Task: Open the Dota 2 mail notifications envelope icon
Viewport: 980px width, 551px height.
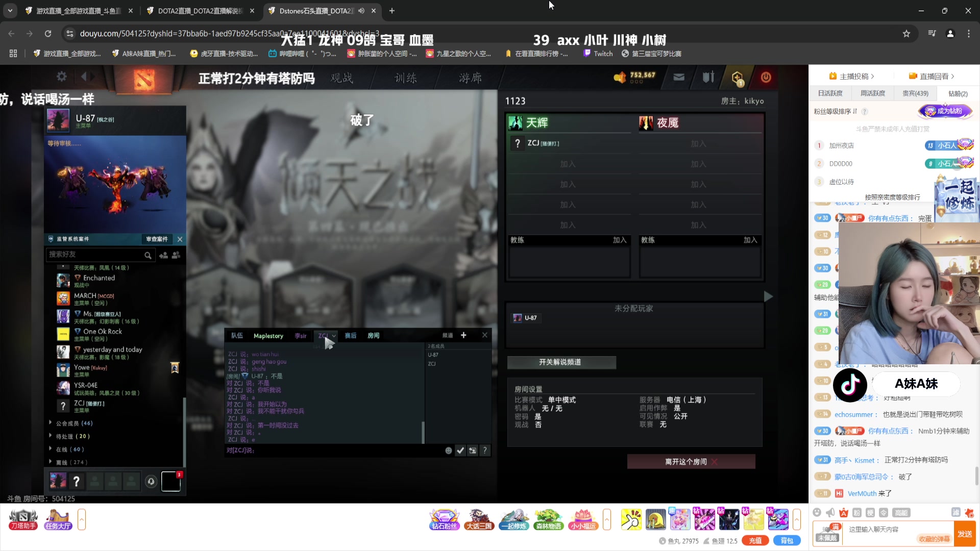Action: [679, 78]
